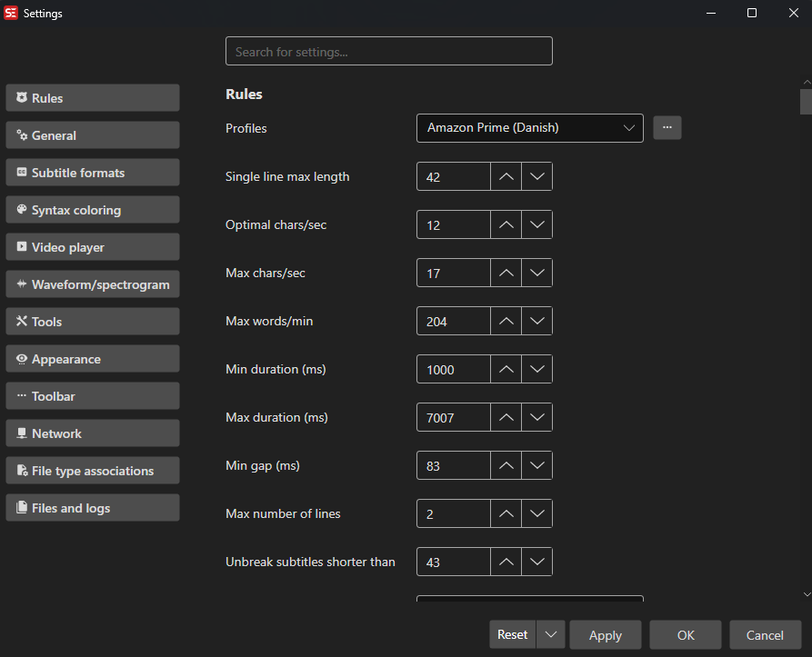
Task: Increase Max number of lines
Action: click(x=506, y=513)
